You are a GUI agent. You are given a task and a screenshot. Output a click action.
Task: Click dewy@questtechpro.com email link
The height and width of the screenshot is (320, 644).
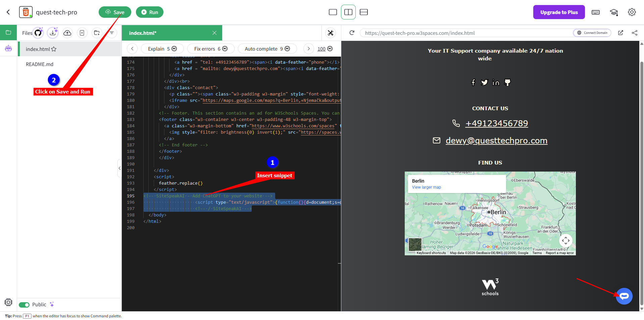496,140
